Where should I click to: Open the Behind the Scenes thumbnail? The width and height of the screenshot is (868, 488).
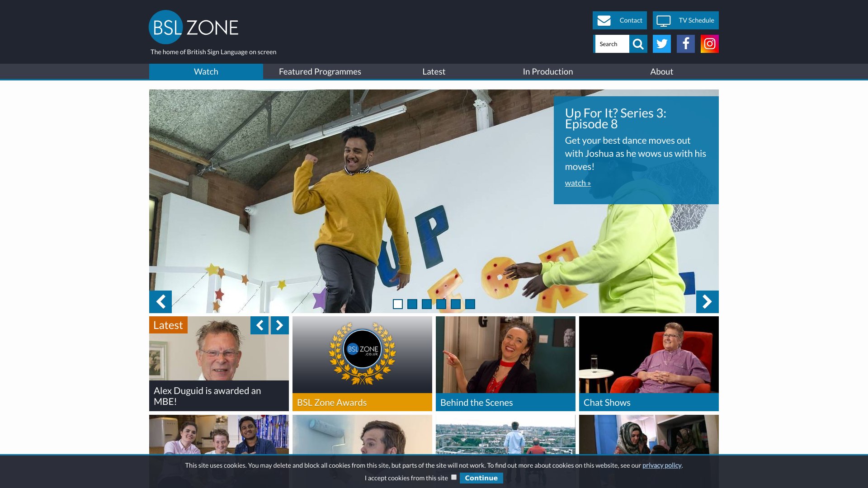pos(505,364)
